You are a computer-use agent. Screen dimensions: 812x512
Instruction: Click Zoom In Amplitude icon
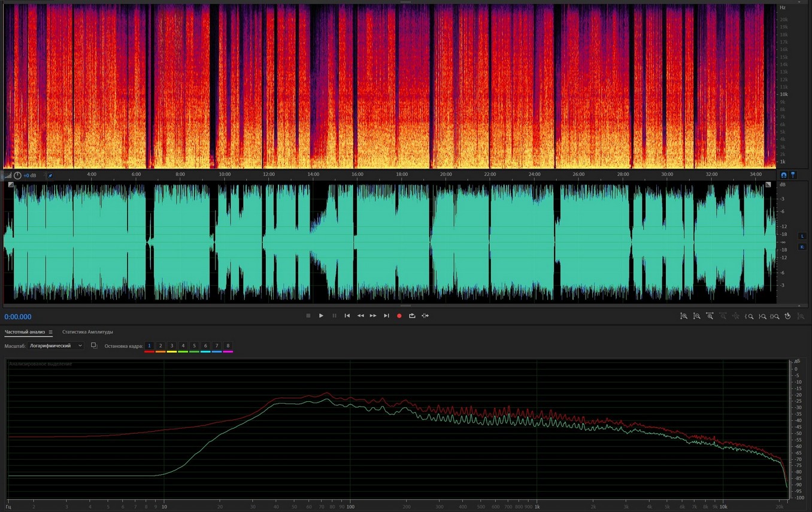pyautogui.click(x=684, y=316)
